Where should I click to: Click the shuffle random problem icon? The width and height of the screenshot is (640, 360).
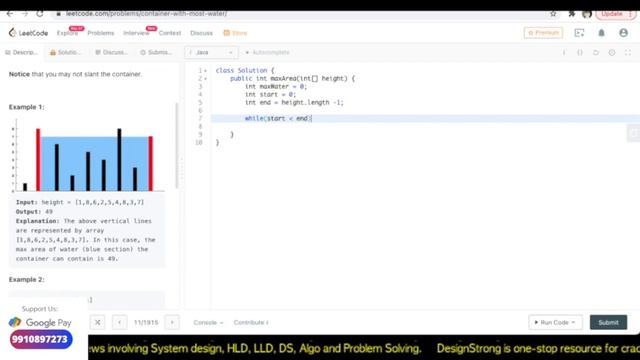click(98, 322)
